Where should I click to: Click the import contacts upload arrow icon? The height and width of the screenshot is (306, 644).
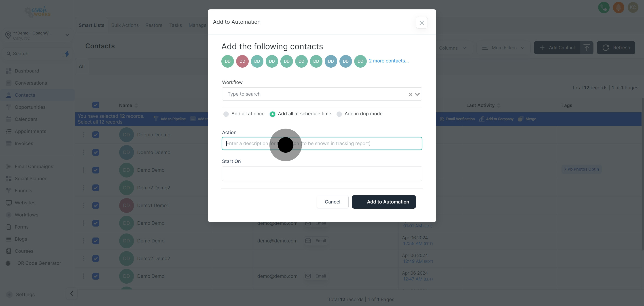point(587,47)
